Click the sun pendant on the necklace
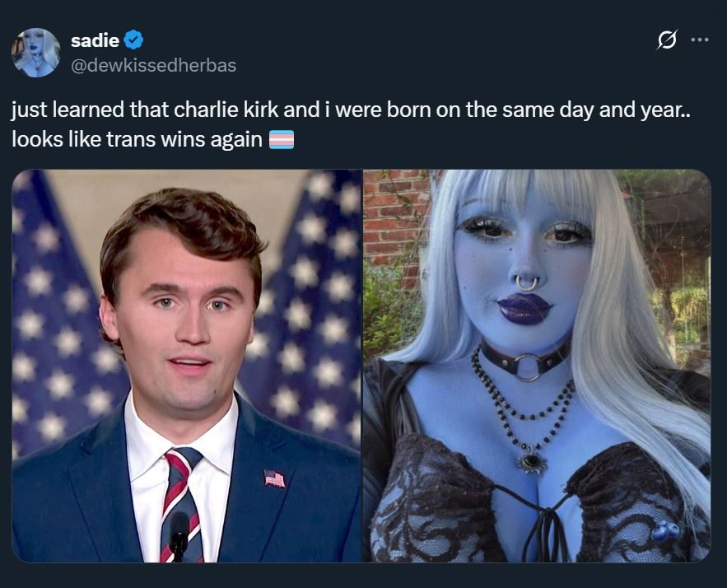 pos(532,460)
